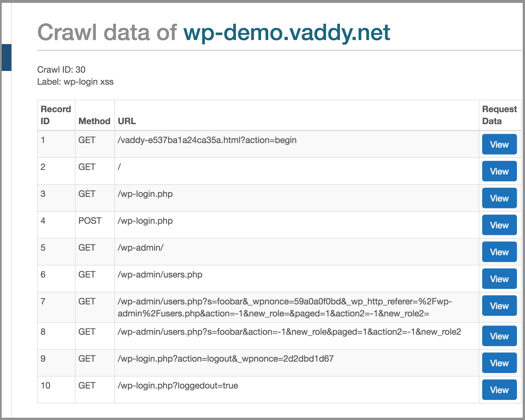This screenshot has width=525, height=420.
Task: View request data for POST /wp-login.php
Action: 499,225
